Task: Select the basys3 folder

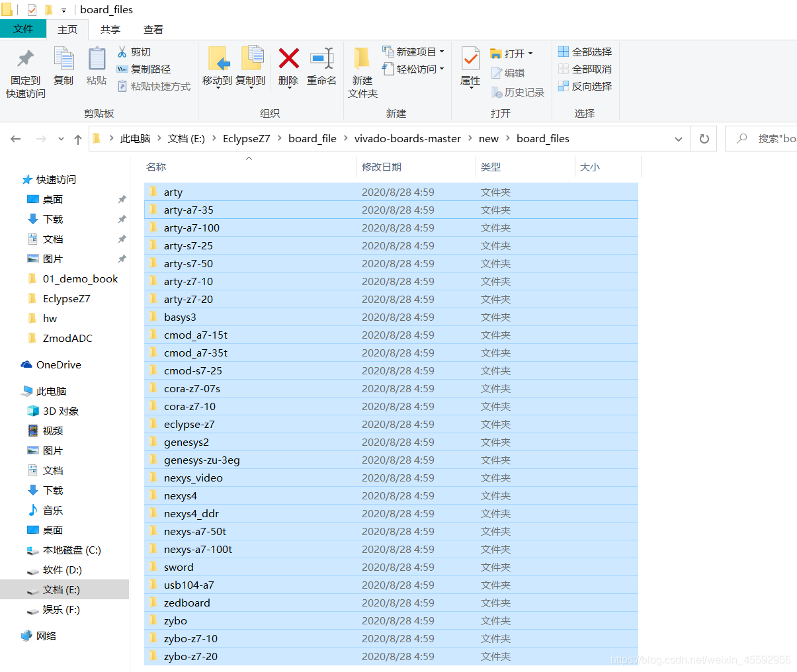Action: point(391,317)
